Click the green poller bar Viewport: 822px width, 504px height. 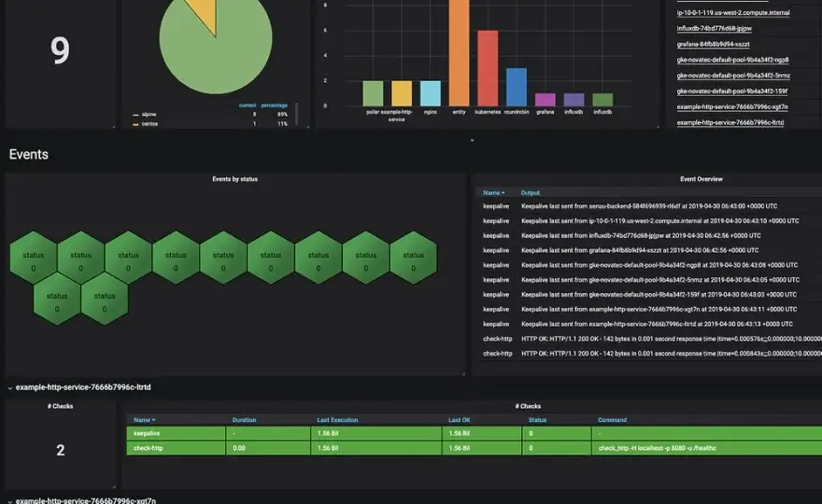pyautogui.click(x=373, y=93)
